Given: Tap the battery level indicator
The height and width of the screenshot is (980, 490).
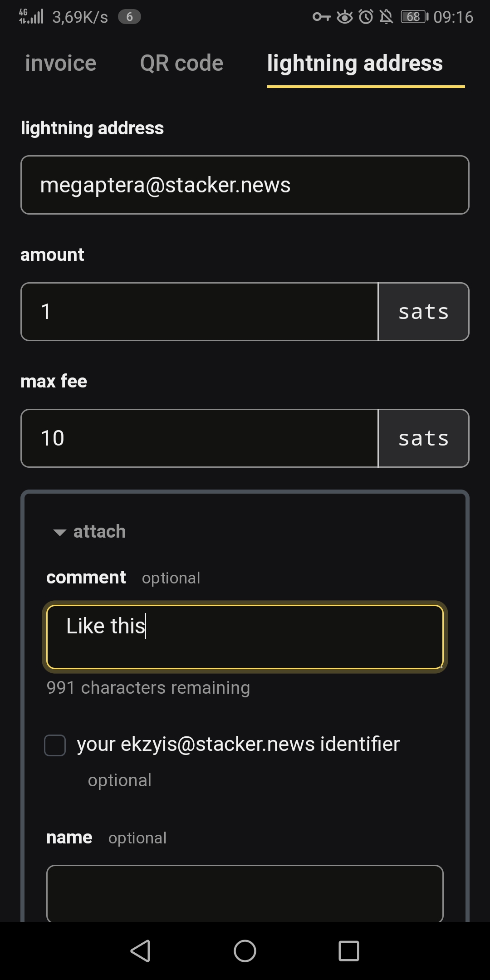Looking at the screenshot, I should (414, 17).
